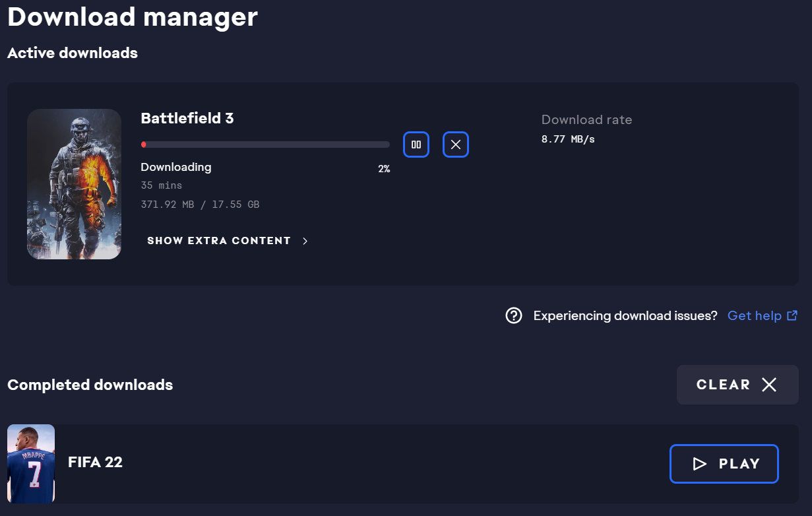Open the Battlefield 3 cover art
812x516 pixels.
tap(74, 184)
